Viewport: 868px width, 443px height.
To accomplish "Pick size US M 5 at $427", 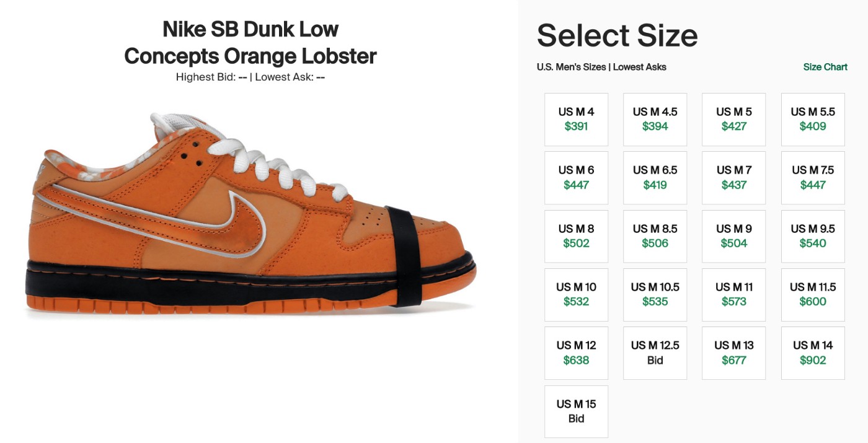I will click(733, 120).
